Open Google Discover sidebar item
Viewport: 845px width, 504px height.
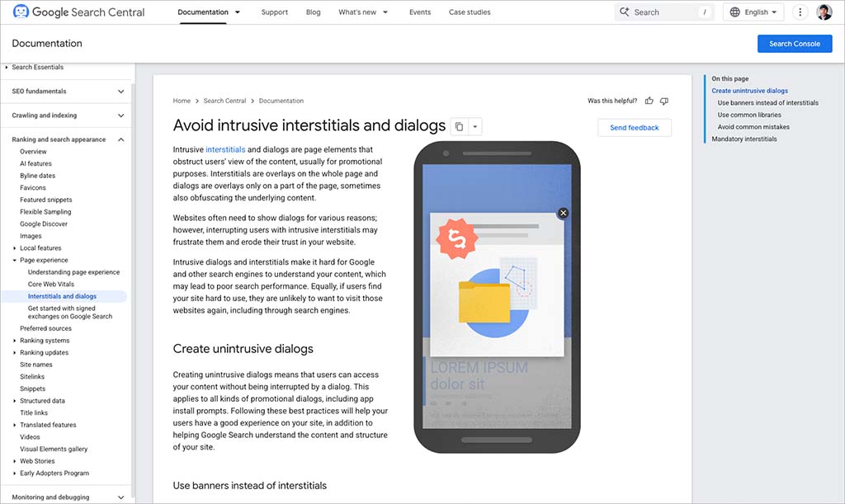click(x=44, y=224)
